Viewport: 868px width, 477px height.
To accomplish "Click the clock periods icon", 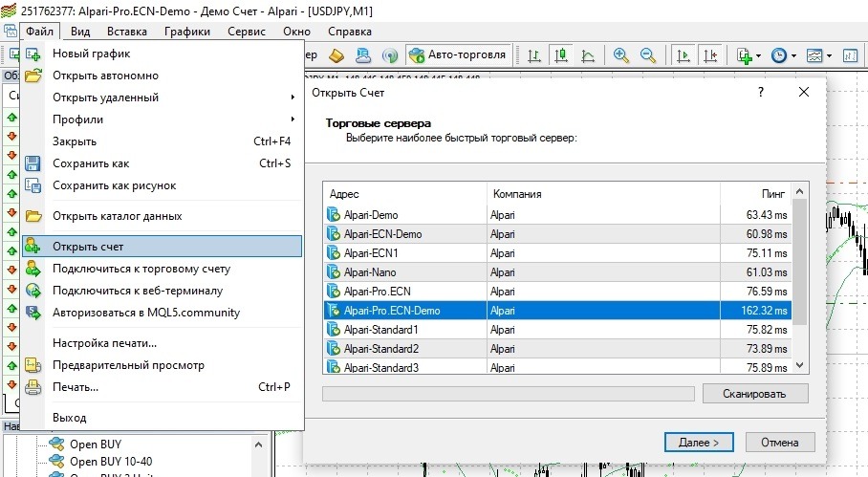I will pos(779,55).
